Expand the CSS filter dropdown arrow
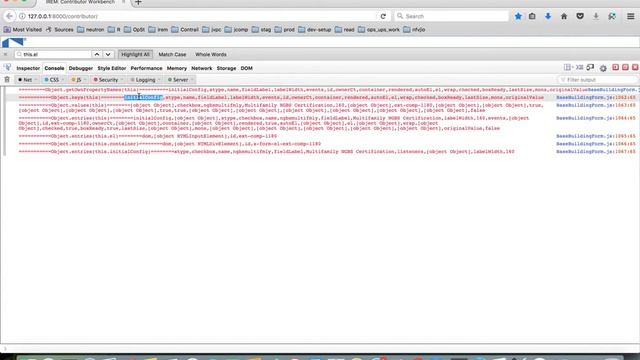 [x=63, y=80]
